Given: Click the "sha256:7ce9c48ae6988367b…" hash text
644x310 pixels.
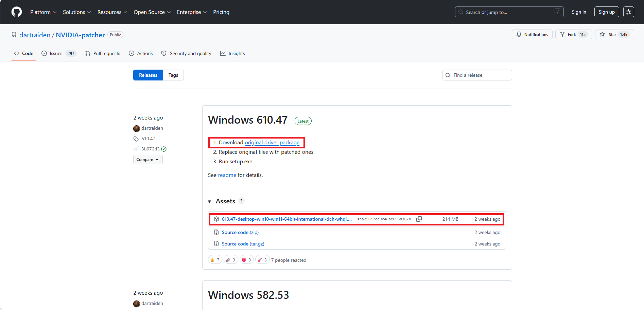Looking at the screenshot, I should (385, 219).
